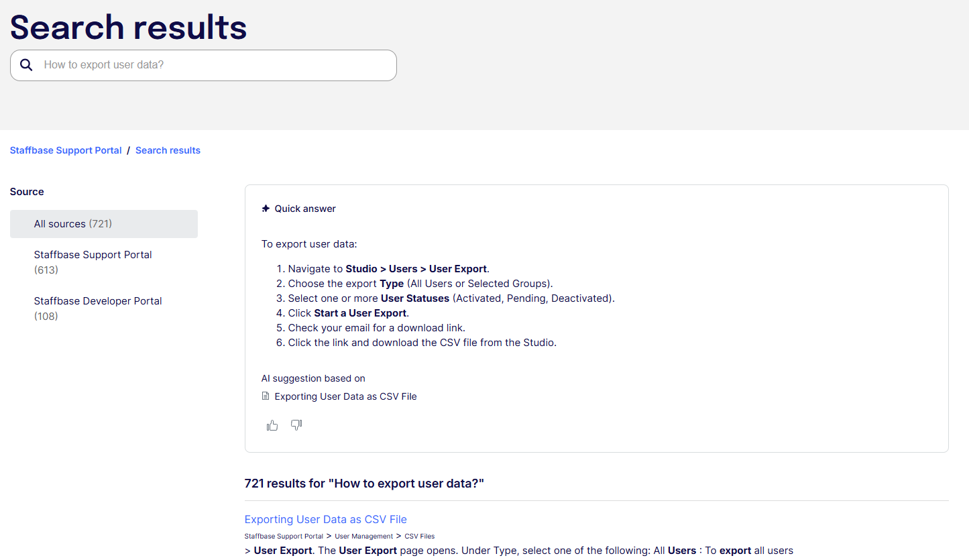
Task: Click the document icon beside the AI suggestion source
Action: pos(266,396)
